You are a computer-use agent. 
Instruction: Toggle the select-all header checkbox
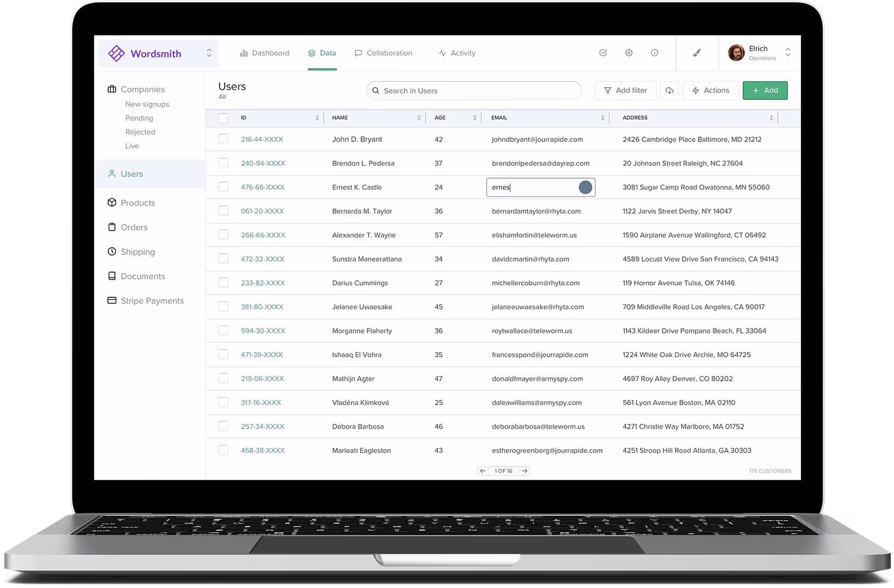[223, 118]
